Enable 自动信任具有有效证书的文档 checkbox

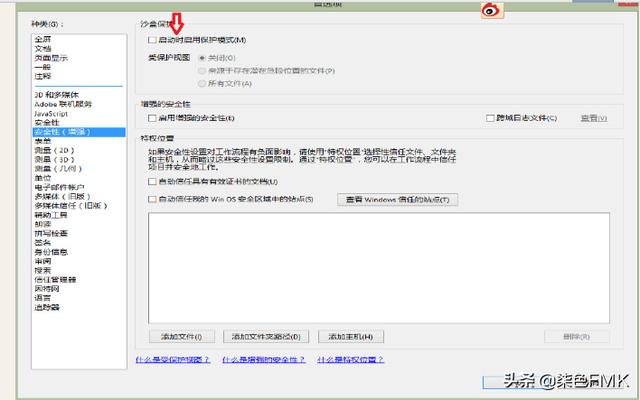tap(152, 181)
